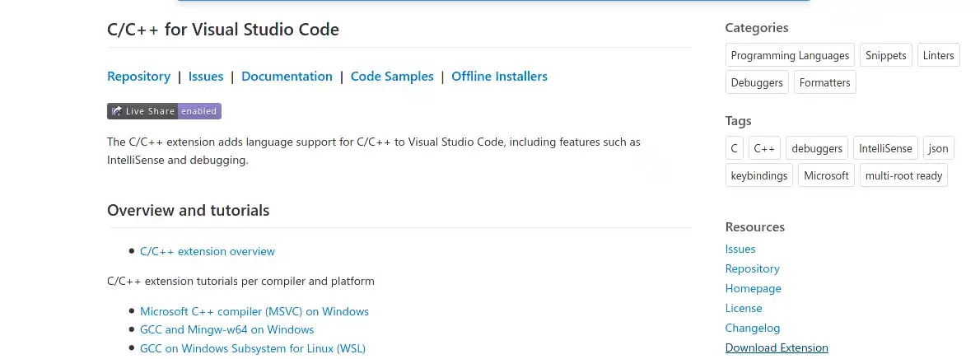
Task: Open C/C++ extension overview link
Action: [x=208, y=251]
